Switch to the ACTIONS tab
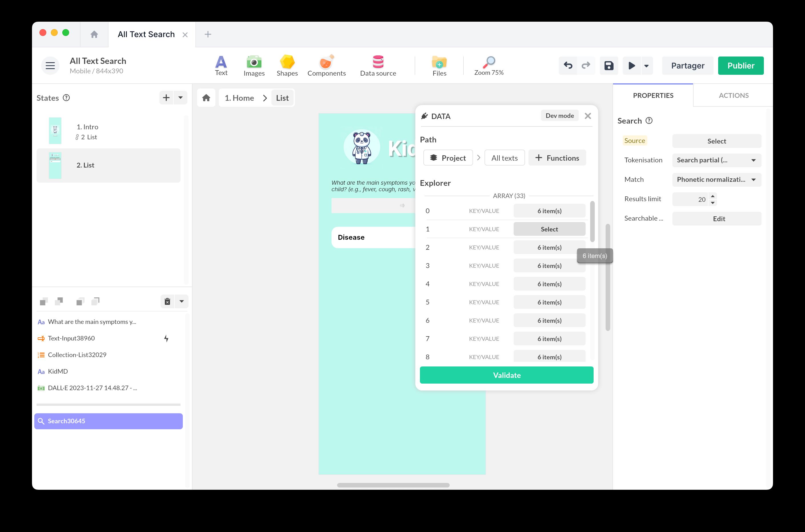Screen dimensions: 805x532 pyautogui.click(x=733, y=95)
